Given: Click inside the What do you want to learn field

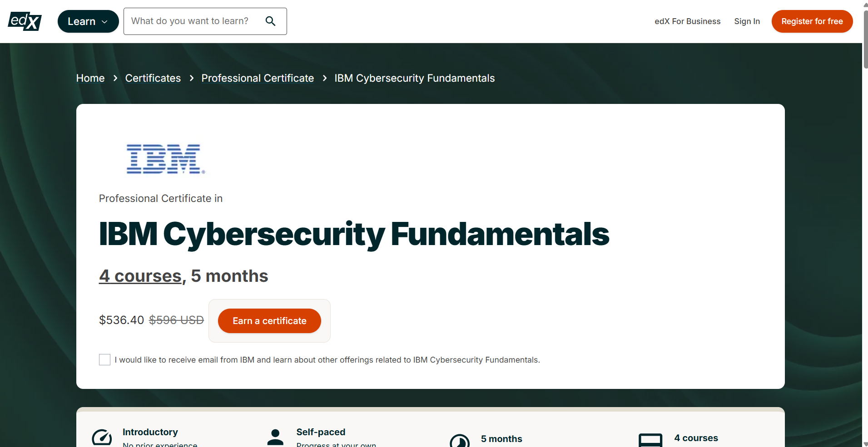Looking at the screenshot, I should (191, 21).
